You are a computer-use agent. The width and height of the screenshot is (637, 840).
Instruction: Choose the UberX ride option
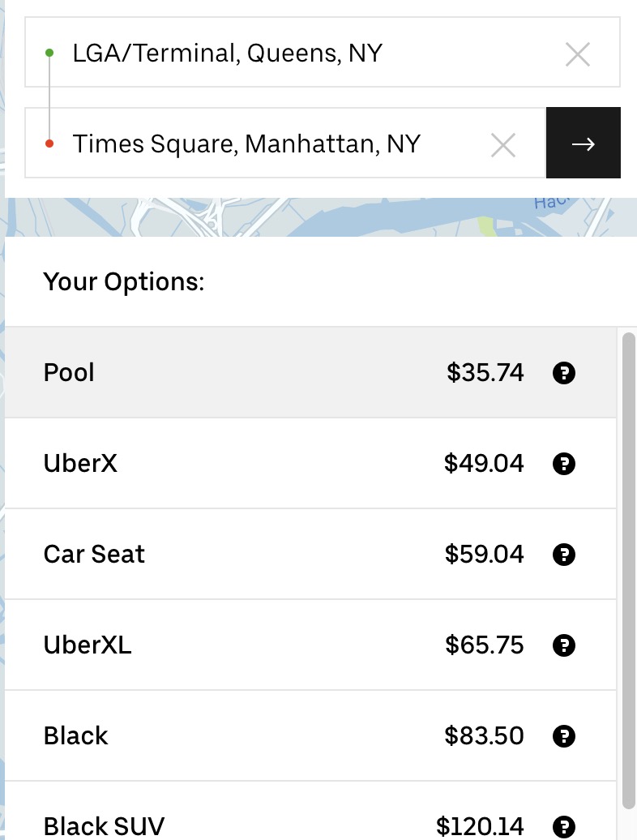tap(243, 464)
